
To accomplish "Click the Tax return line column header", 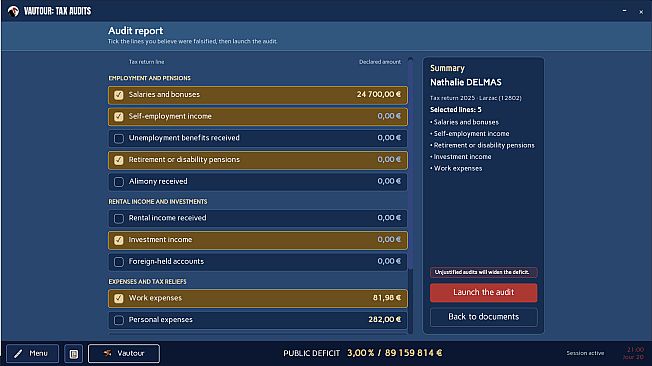I will pos(146,62).
